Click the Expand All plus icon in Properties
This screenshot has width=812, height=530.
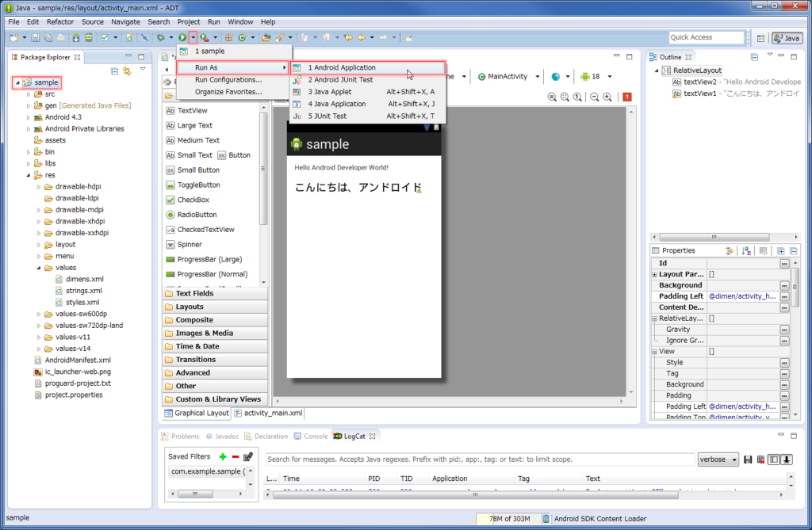pos(781,250)
